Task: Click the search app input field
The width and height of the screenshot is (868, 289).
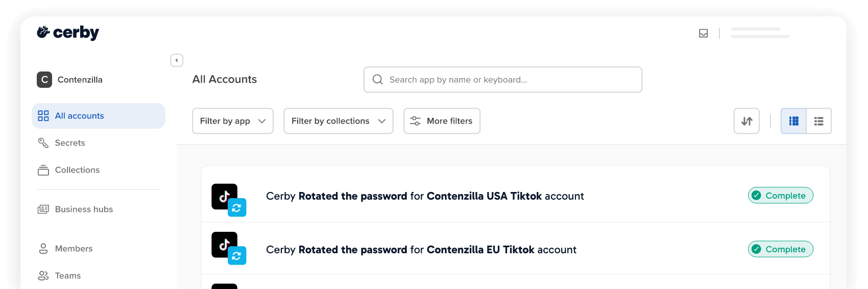Action: tap(503, 80)
